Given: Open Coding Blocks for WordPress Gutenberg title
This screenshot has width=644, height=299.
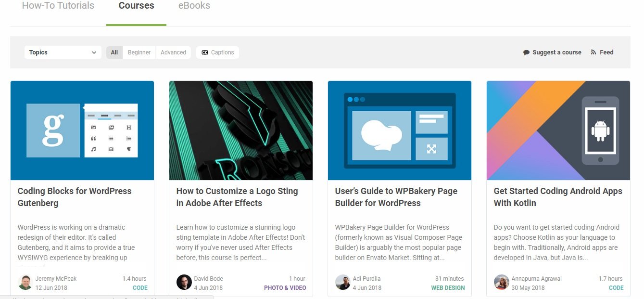Looking at the screenshot, I should point(75,197).
